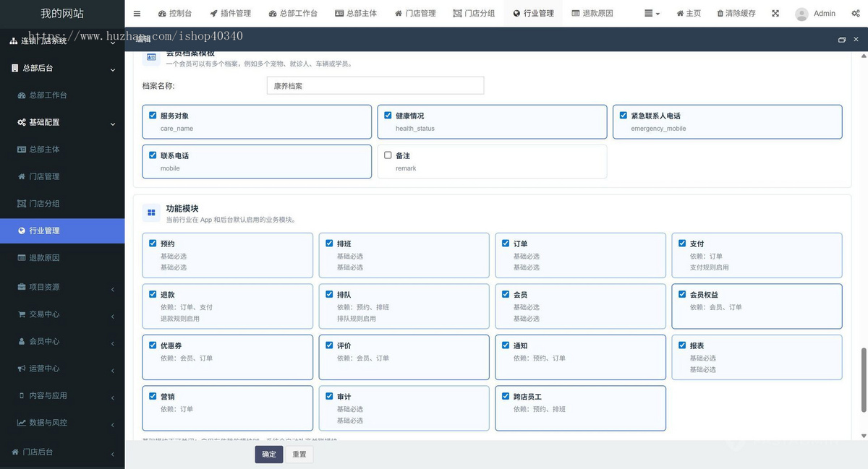This screenshot has width=868, height=469.
Task: Toggle the sidebar with the hamburger icon
Action: 137,14
